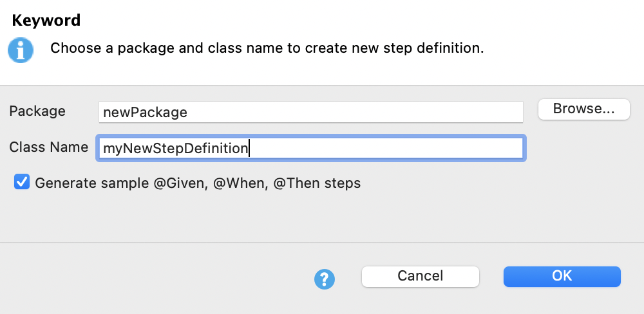The width and height of the screenshot is (644, 314).
Task: Click the "Generate sample @Given, @When, @Then steps" label
Action: [198, 183]
